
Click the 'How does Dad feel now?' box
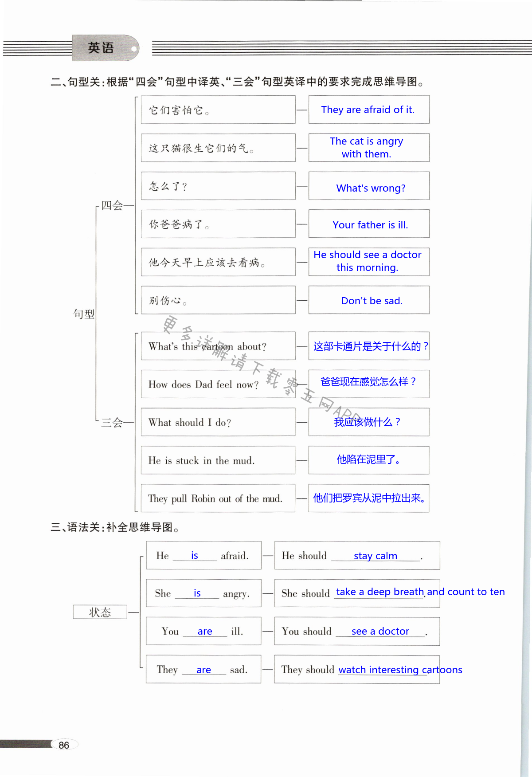point(218,385)
